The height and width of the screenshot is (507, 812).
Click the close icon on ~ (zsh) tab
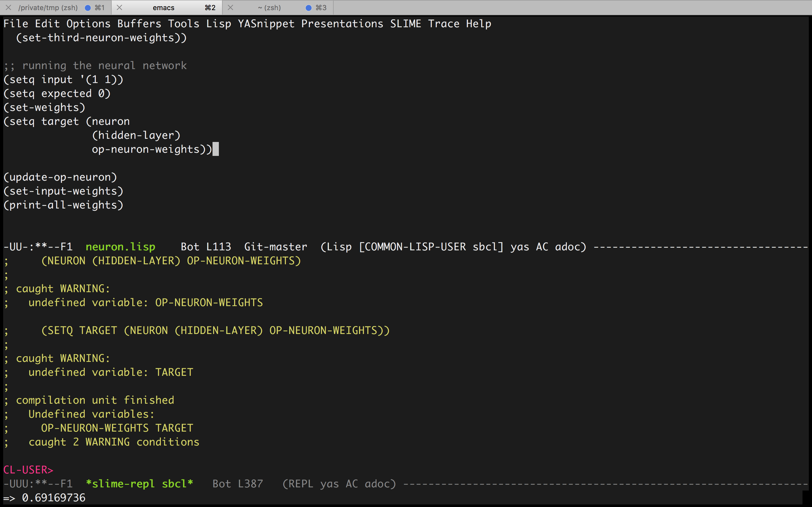[x=230, y=7]
